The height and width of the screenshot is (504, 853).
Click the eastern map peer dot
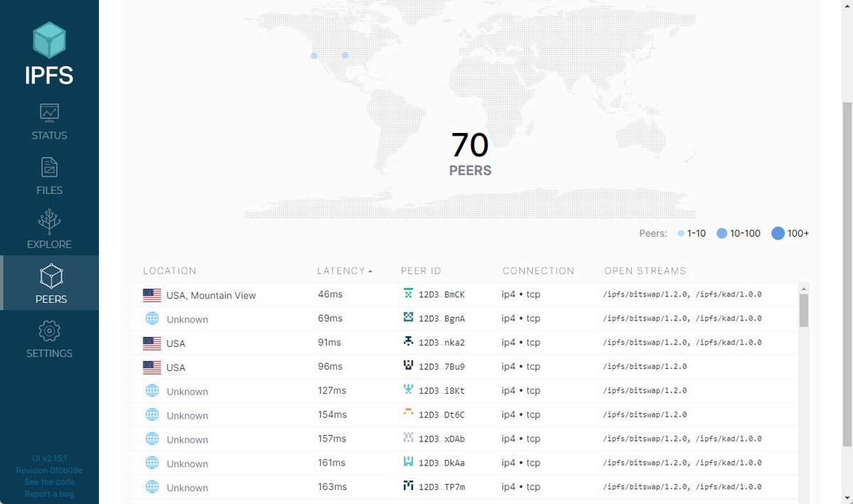point(345,55)
